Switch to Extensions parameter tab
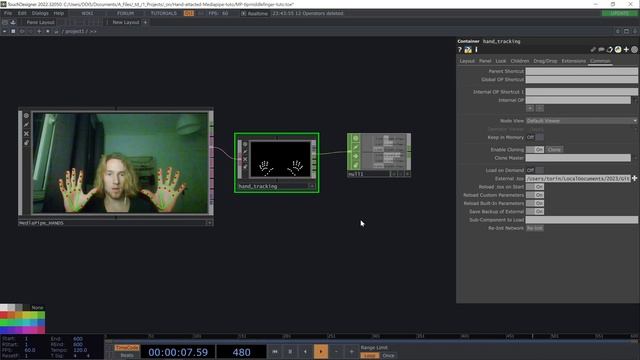 pos(573,61)
